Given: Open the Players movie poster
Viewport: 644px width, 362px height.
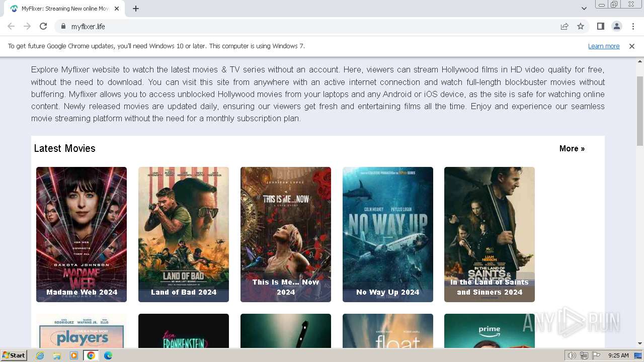Looking at the screenshot, I should 82,331.
